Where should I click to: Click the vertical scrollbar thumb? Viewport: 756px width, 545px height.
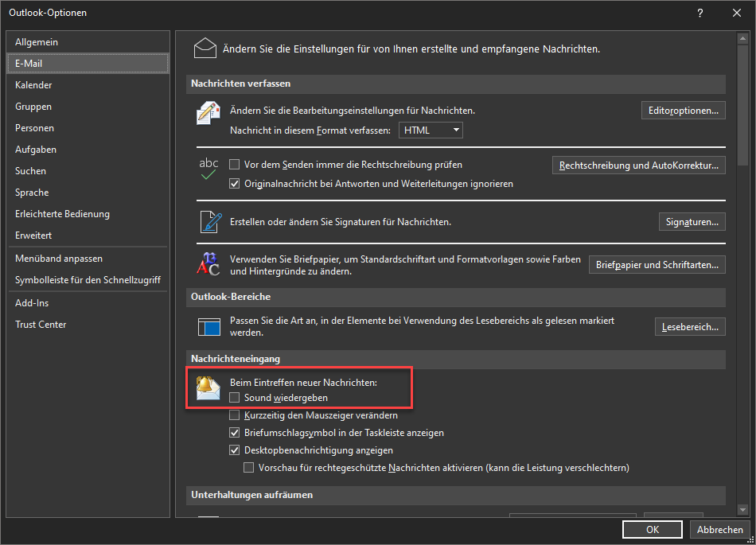742,105
